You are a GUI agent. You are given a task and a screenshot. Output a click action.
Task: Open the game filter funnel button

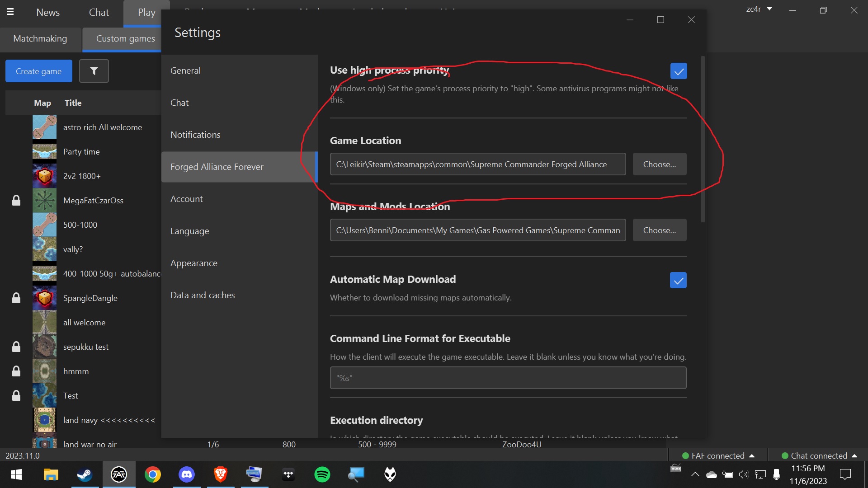[x=94, y=71]
